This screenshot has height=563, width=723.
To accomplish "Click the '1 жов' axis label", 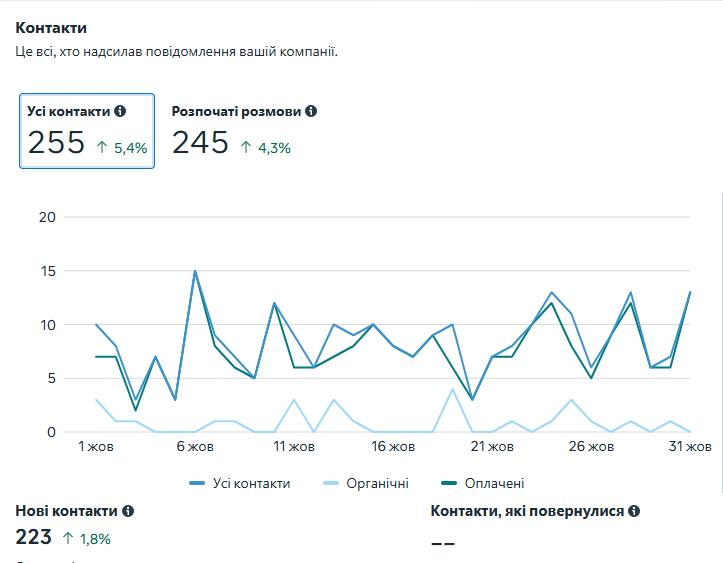I will tap(96, 446).
